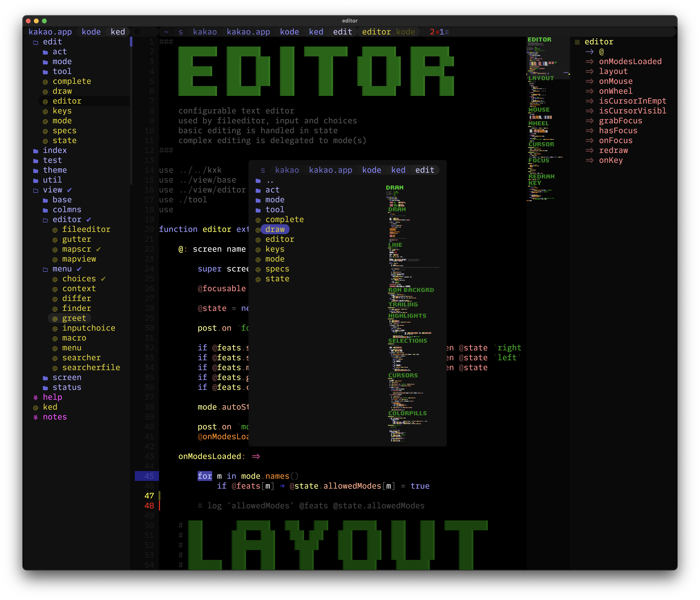Viewport: 700px width, 600px height.
Task: Click the pink arrow icon beside help
Action: pyautogui.click(x=35, y=398)
